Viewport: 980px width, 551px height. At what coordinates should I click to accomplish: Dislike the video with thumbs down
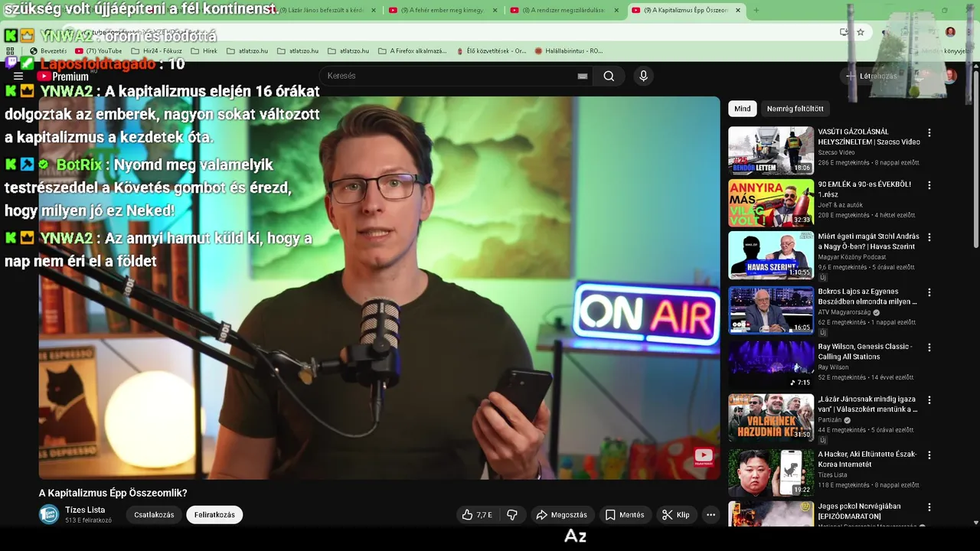512,515
